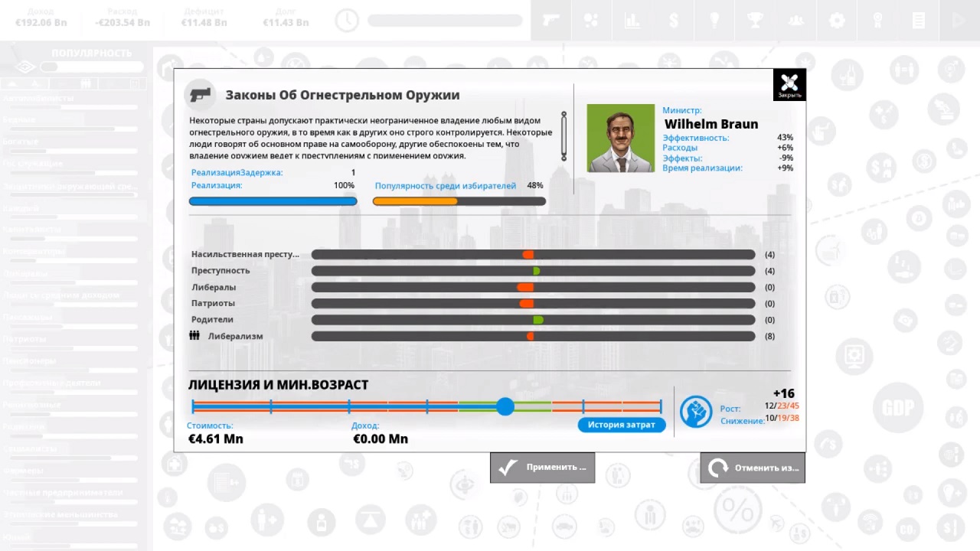Select the Преступность effect bar

coord(533,271)
